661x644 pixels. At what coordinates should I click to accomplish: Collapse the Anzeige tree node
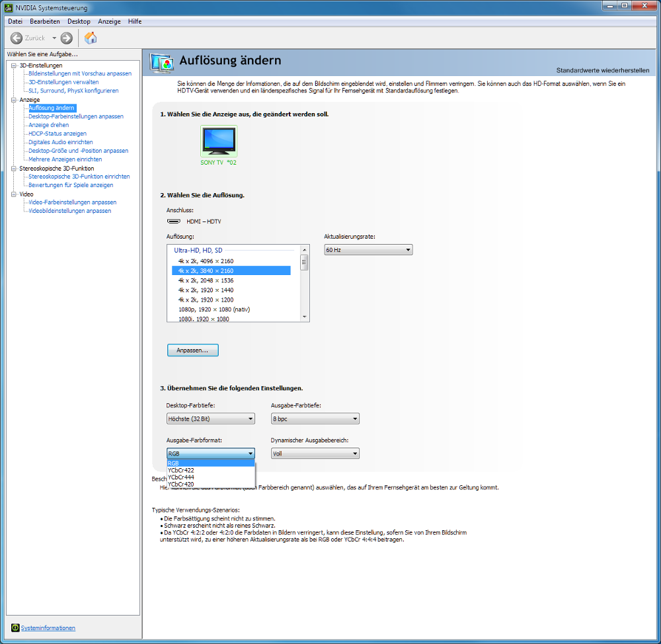pos(14,100)
